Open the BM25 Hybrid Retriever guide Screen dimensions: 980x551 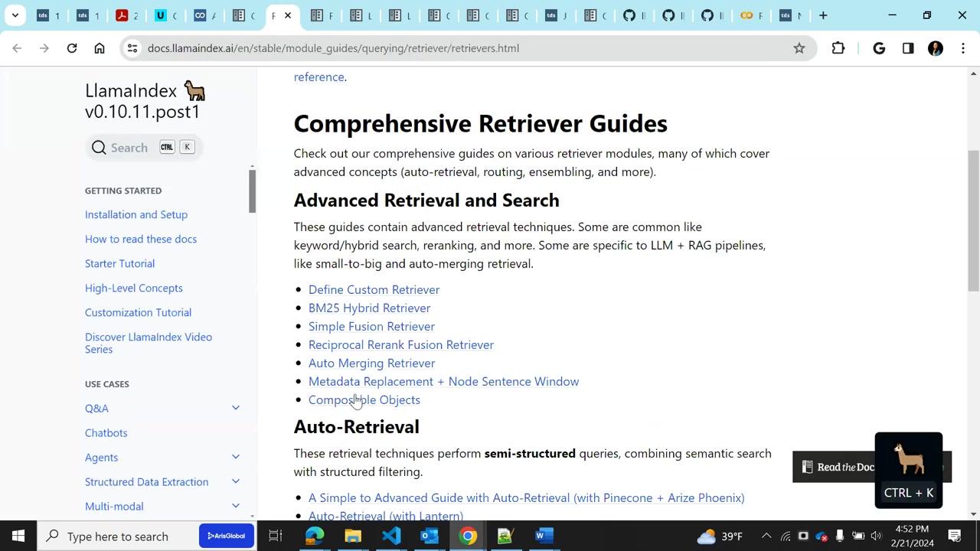coord(369,308)
